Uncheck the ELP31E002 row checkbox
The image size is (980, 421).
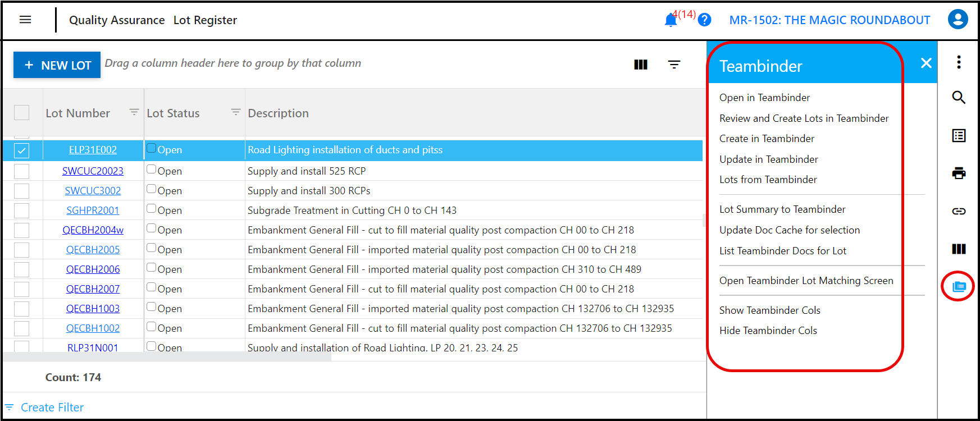(21, 150)
